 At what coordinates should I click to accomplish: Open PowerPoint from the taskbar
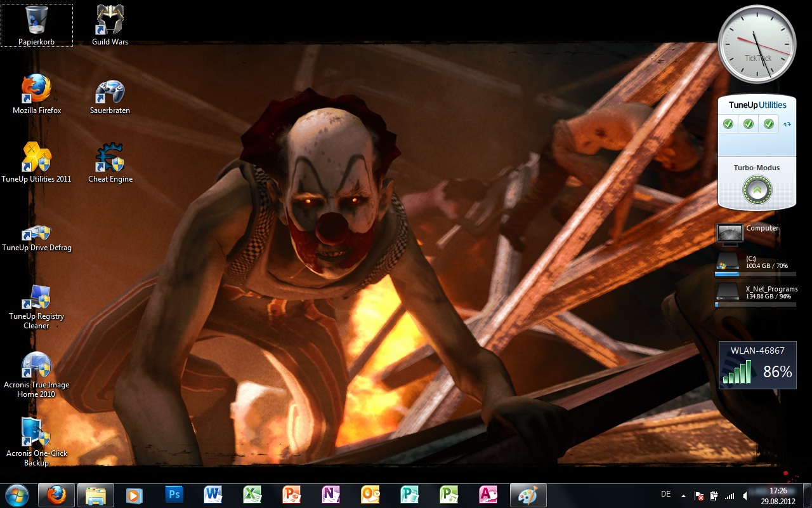click(x=292, y=495)
